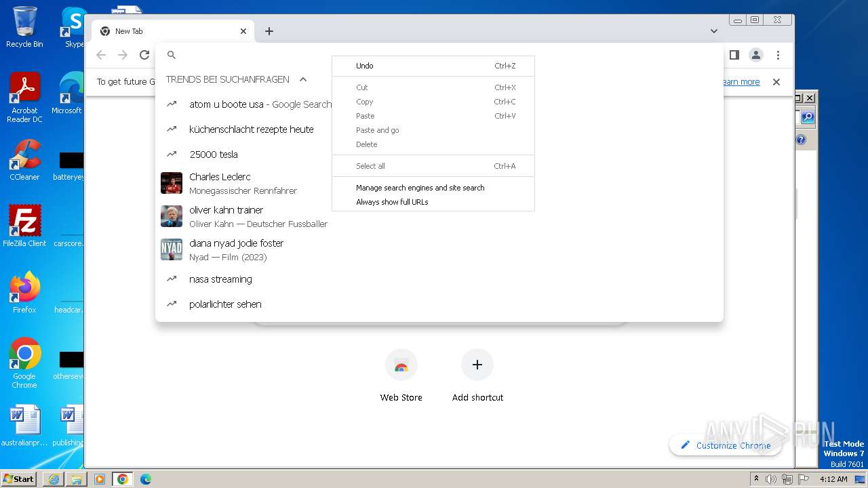Click the help icon in background window
The image size is (868, 488).
tap(801, 140)
